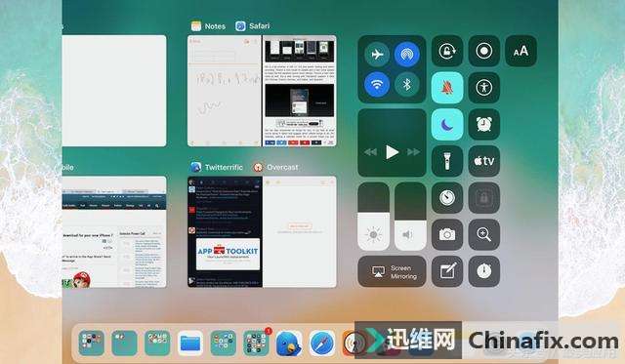Toggle Do Not Disturb moon button

(x=447, y=124)
